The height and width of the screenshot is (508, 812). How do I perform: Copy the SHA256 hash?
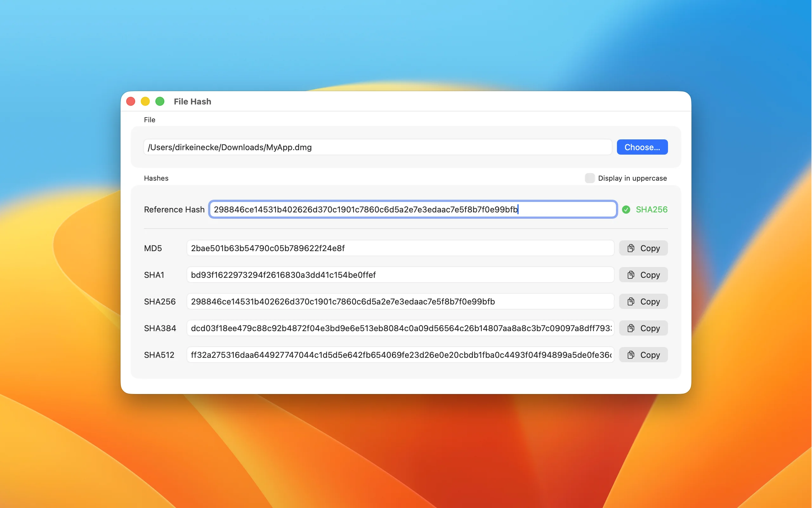pyautogui.click(x=643, y=301)
